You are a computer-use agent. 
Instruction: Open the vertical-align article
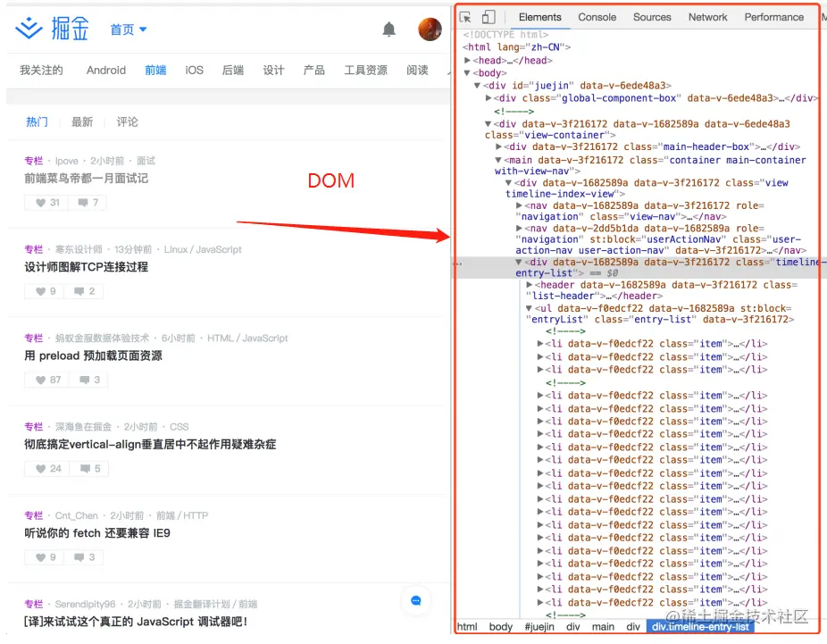point(150,444)
